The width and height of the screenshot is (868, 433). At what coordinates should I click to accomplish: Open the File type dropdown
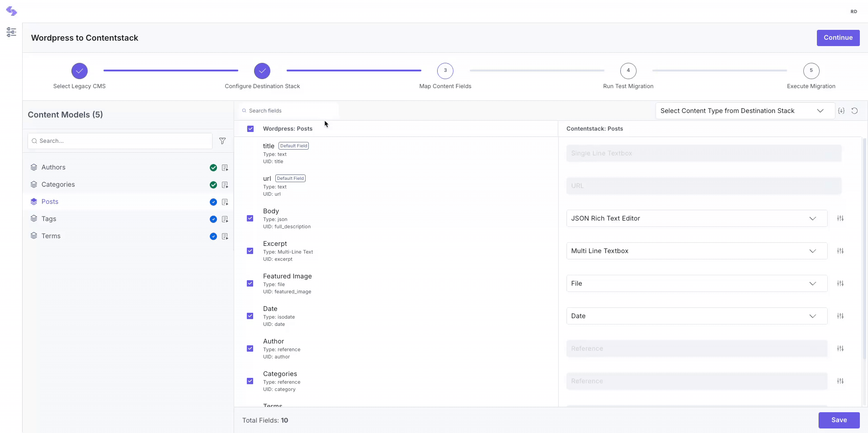697,283
